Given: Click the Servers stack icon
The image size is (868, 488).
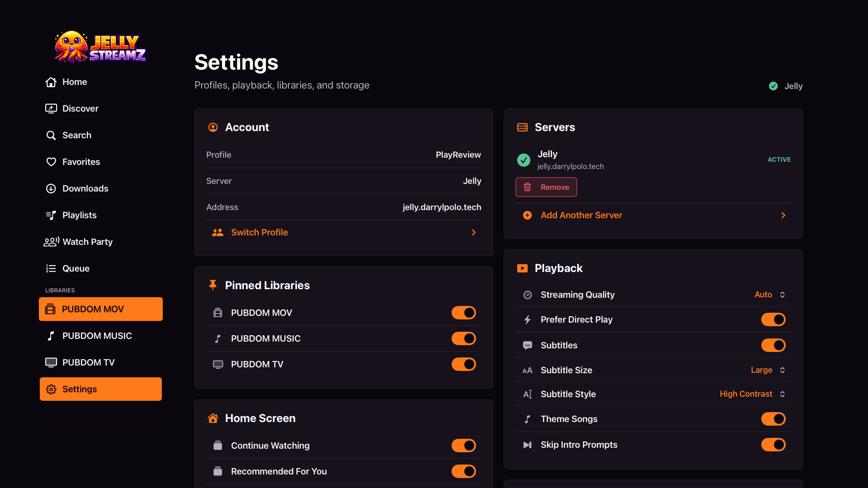Looking at the screenshot, I should pos(523,127).
